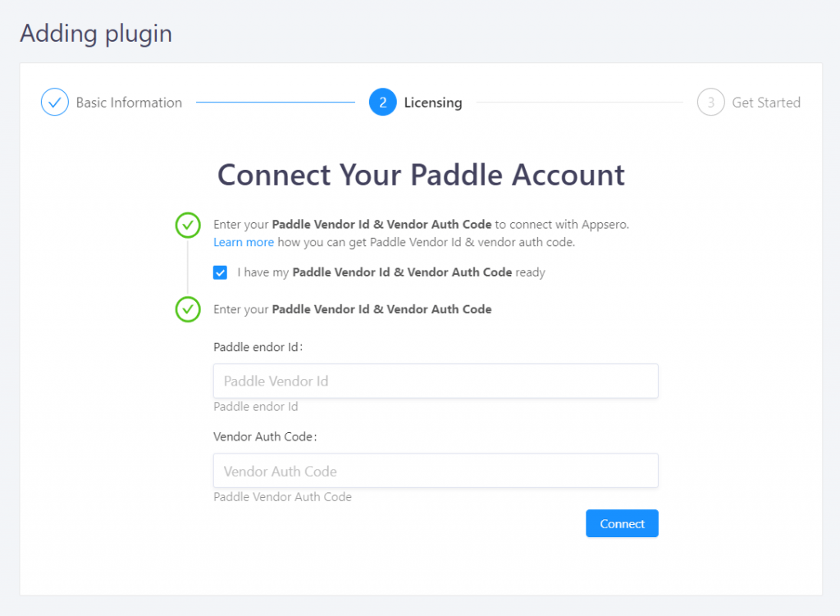Click the 'Vendor Auth Code:' field label
Image resolution: width=840 pixels, height=616 pixels.
point(265,436)
